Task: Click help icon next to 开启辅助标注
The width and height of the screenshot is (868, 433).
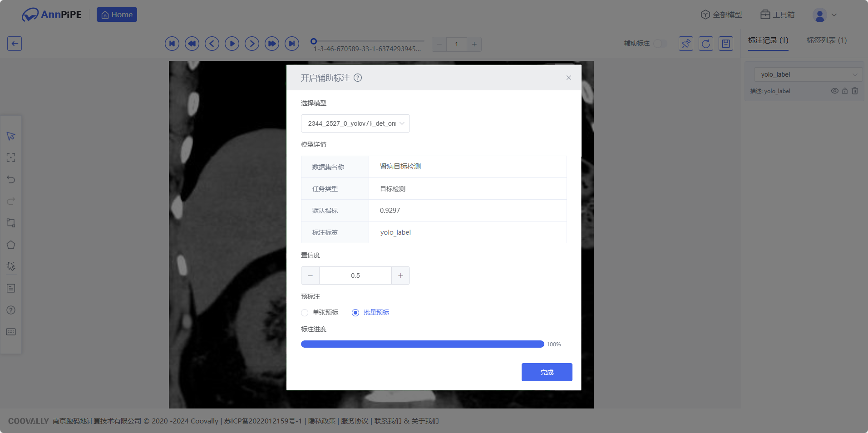Action: click(358, 78)
